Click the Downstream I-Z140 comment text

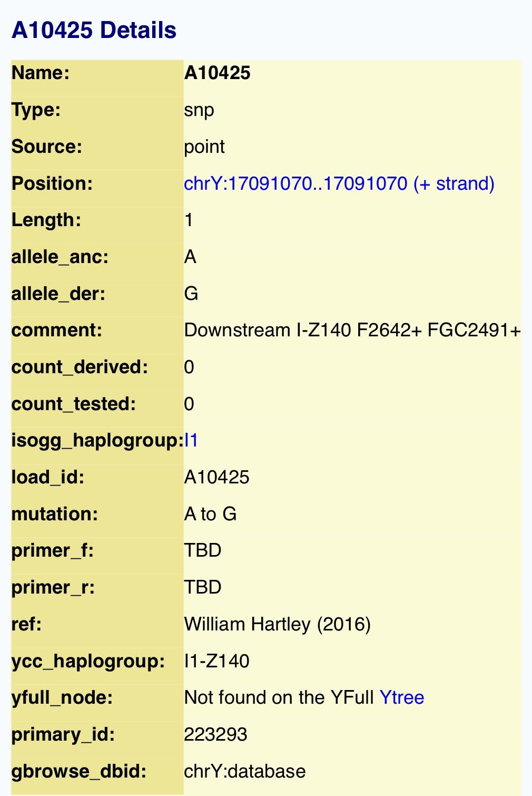(x=352, y=330)
